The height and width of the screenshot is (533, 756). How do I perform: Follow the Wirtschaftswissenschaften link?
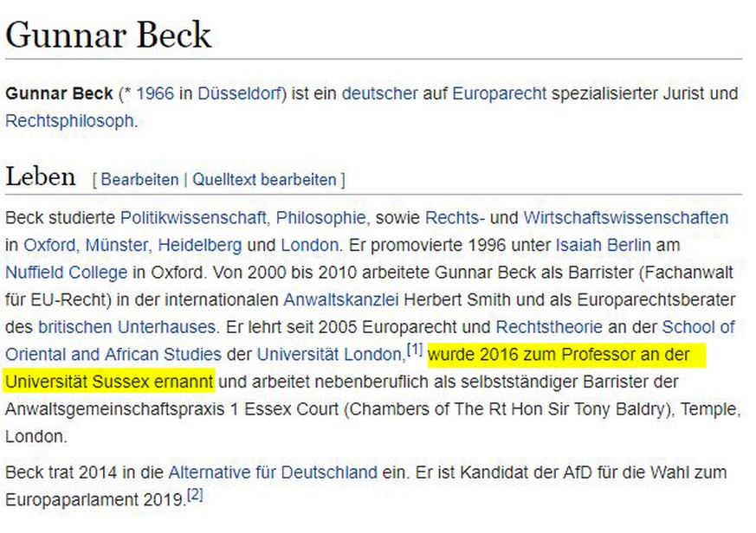click(626, 217)
